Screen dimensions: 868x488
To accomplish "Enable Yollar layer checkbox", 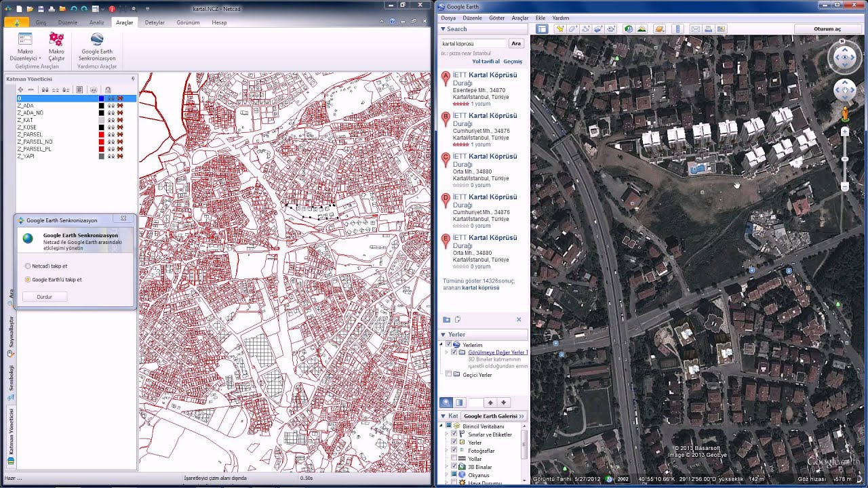I will (454, 458).
